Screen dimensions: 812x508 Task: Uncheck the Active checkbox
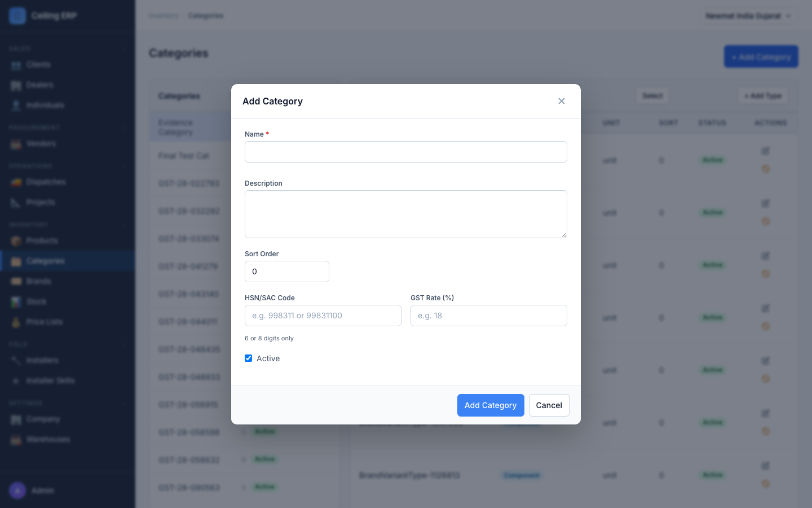[248, 358]
